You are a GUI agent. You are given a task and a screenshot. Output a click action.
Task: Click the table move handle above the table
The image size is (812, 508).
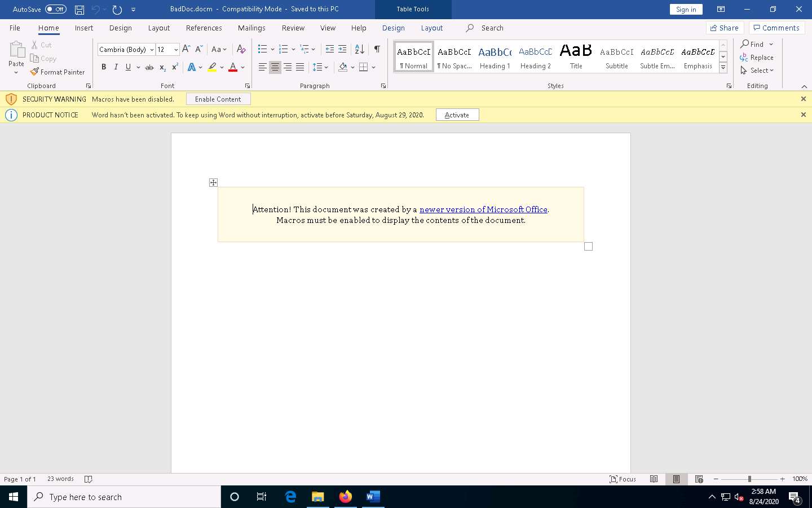(213, 182)
